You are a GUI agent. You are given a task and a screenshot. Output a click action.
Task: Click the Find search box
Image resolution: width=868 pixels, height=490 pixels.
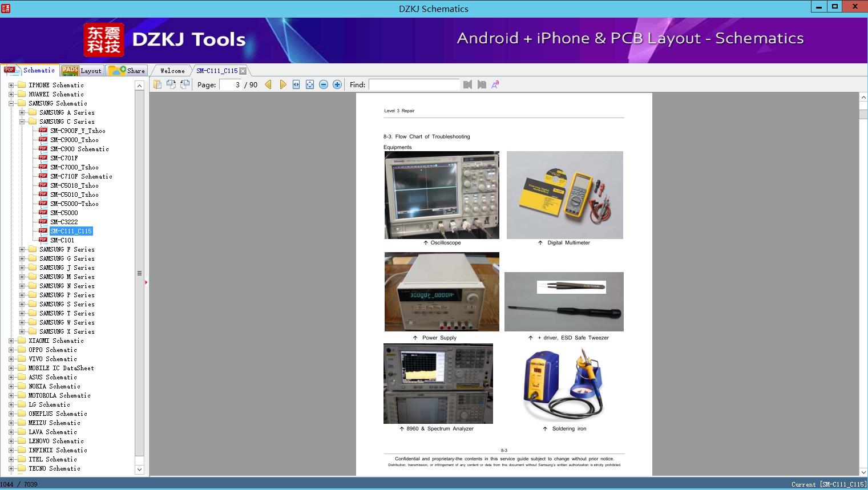tap(414, 84)
